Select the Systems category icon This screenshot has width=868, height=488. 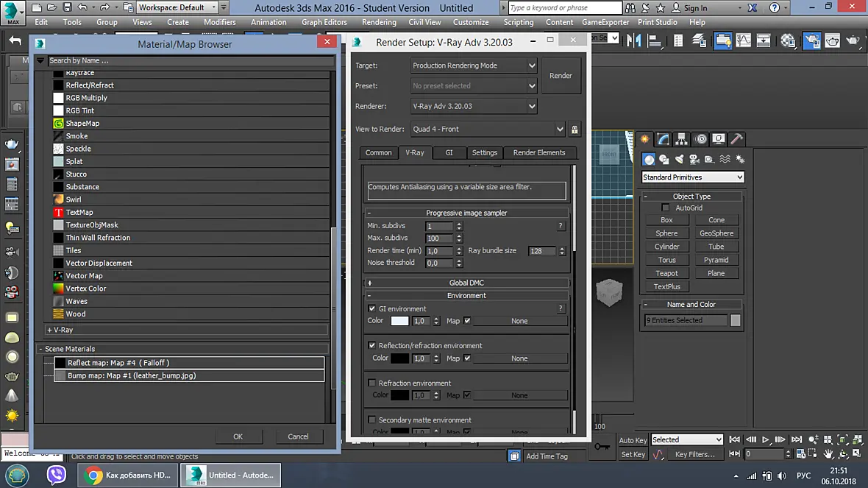pyautogui.click(x=740, y=160)
